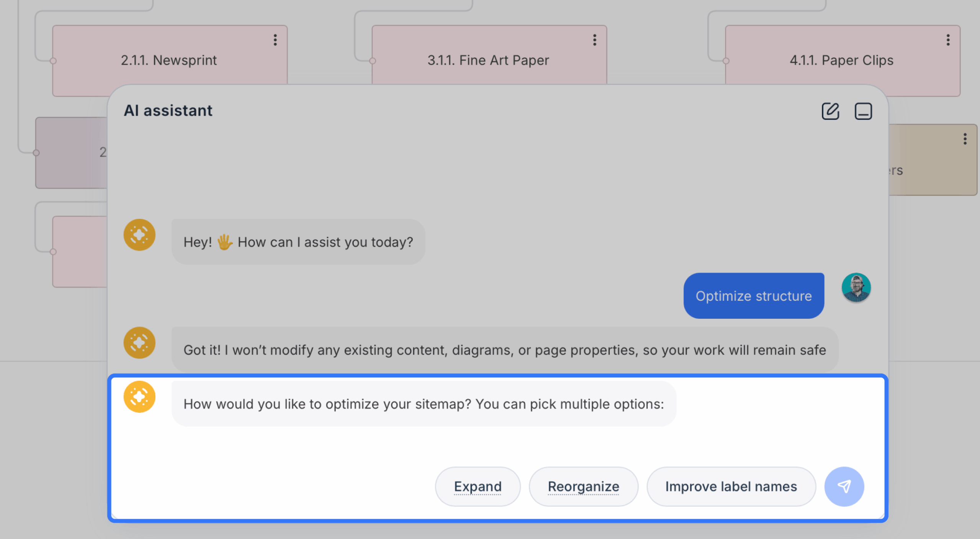Choose the Reorganize option

(x=583, y=486)
